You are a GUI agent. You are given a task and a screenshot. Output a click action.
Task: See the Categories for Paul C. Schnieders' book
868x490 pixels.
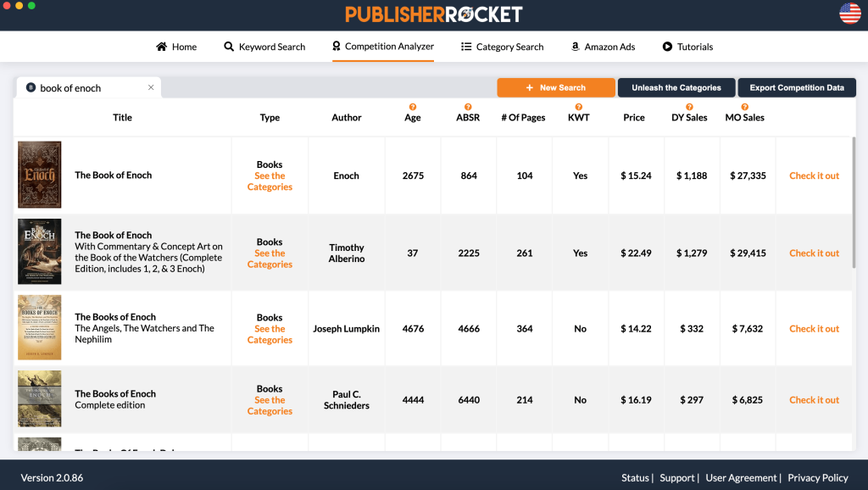270,405
